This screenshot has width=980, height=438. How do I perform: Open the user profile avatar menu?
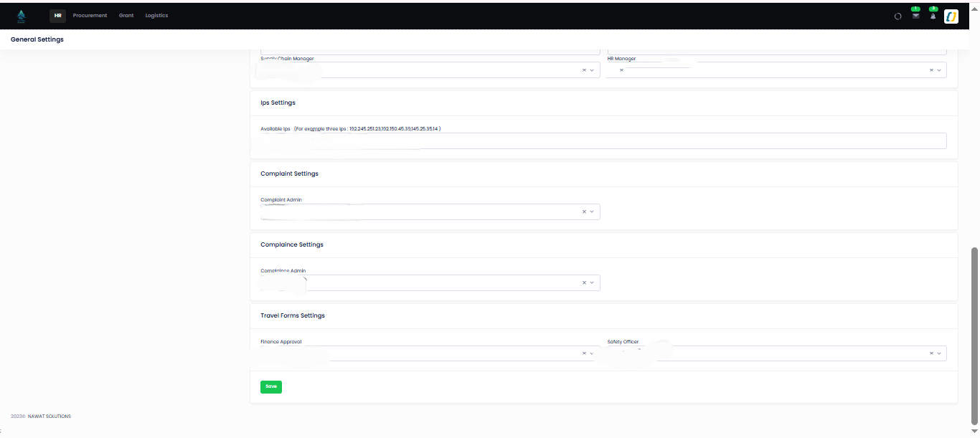[x=951, y=16]
